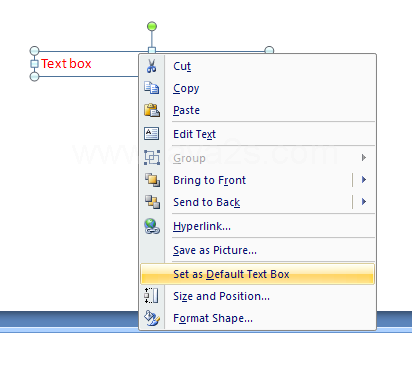
Task: Click the top-left corner resize handle
Action: coord(34,51)
